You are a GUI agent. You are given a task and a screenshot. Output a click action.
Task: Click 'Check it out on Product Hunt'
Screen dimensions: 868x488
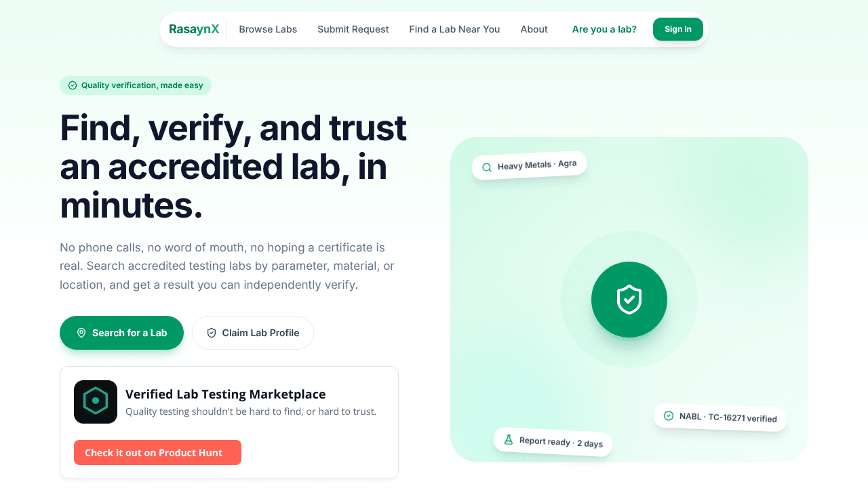(157, 452)
